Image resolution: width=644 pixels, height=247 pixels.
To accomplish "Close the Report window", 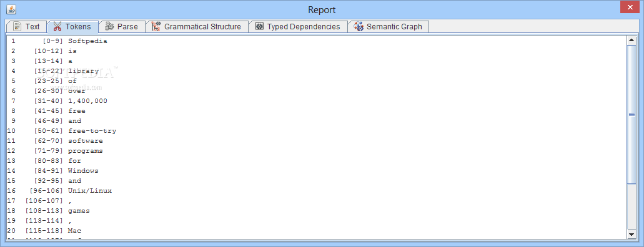I will point(630,7).
